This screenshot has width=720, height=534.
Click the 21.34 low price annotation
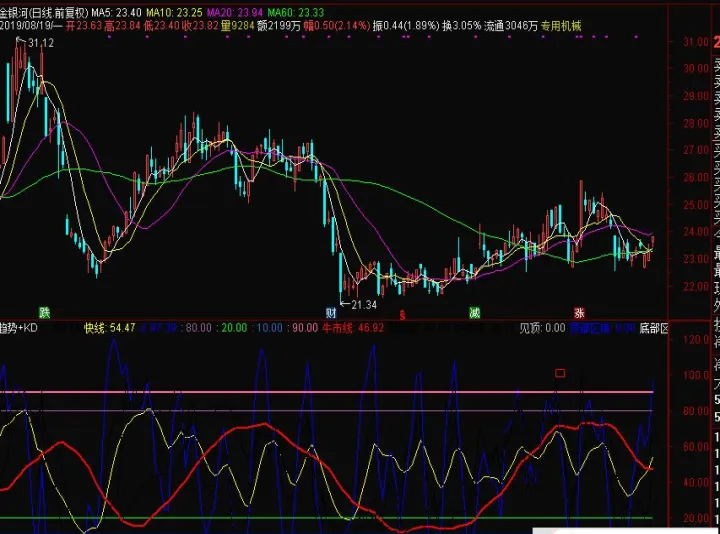point(364,305)
